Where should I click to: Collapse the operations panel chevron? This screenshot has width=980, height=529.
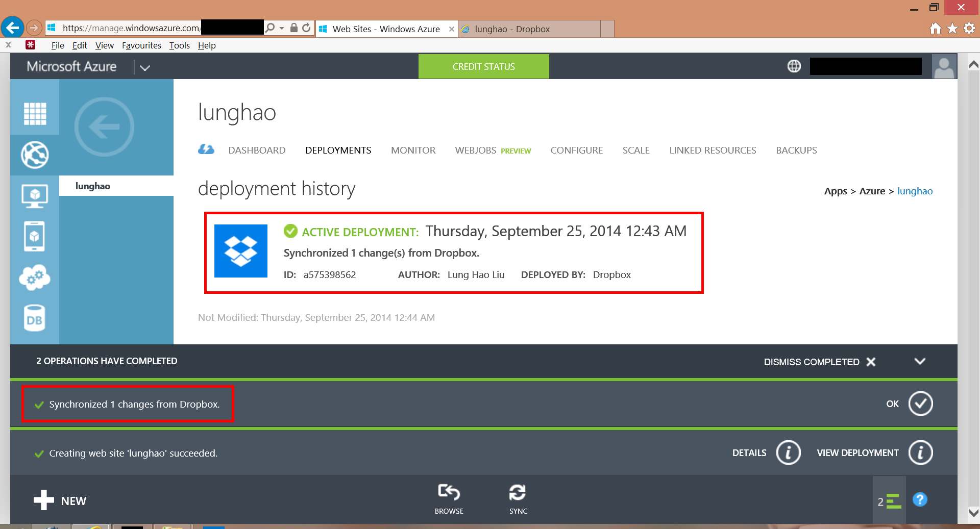(x=920, y=361)
